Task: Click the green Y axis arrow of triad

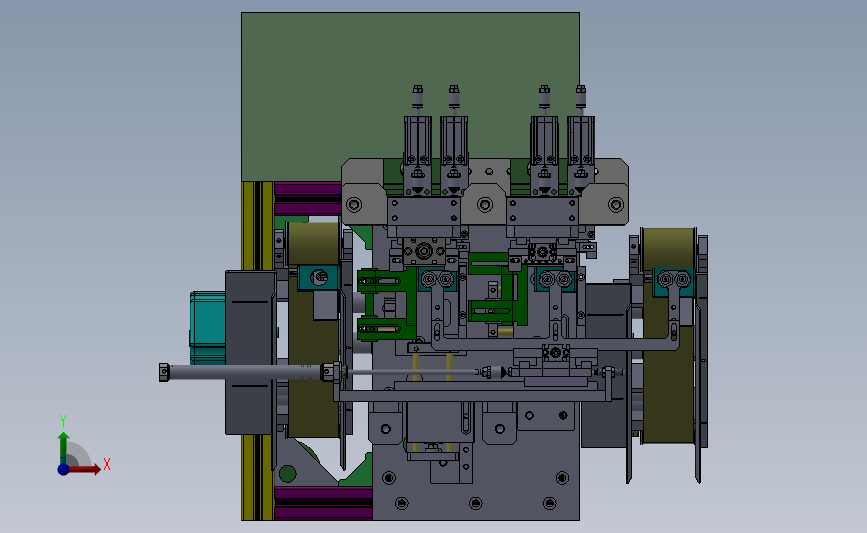Action: pos(64,448)
